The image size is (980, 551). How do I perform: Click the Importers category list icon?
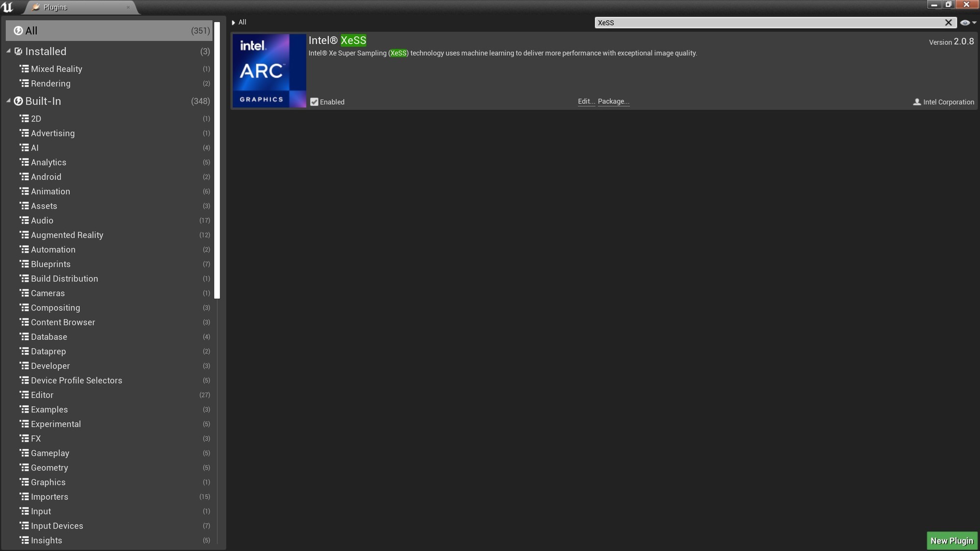click(x=24, y=497)
